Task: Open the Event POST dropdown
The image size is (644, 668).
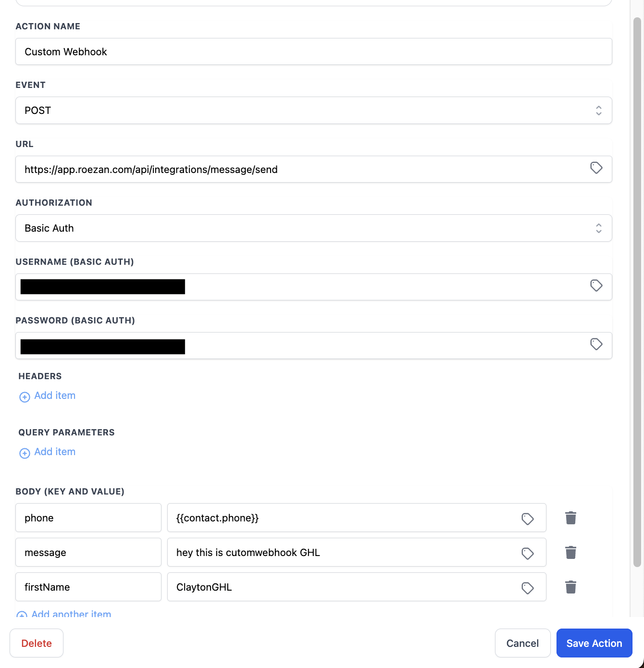Action: point(313,111)
